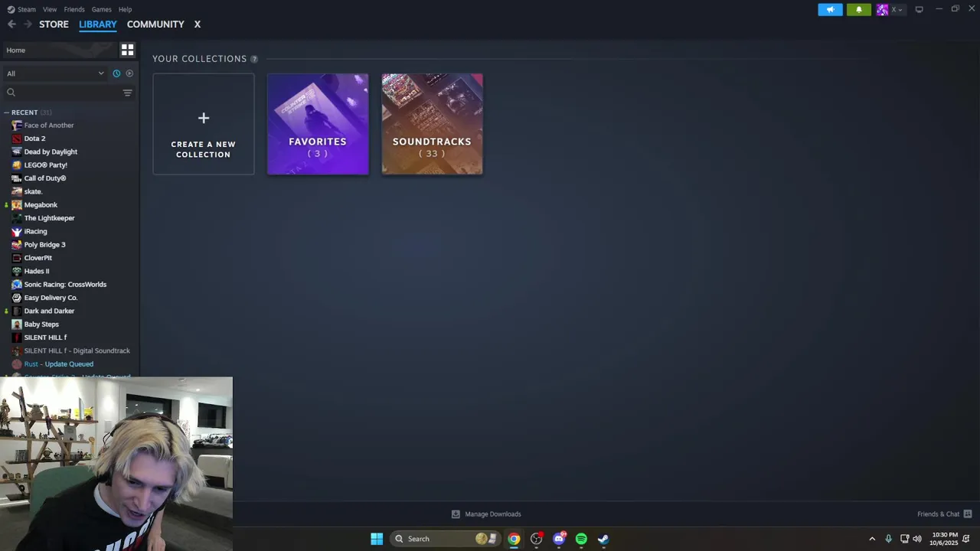Open Friends & Chat
980x551 pixels.
[x=944, y=514]
